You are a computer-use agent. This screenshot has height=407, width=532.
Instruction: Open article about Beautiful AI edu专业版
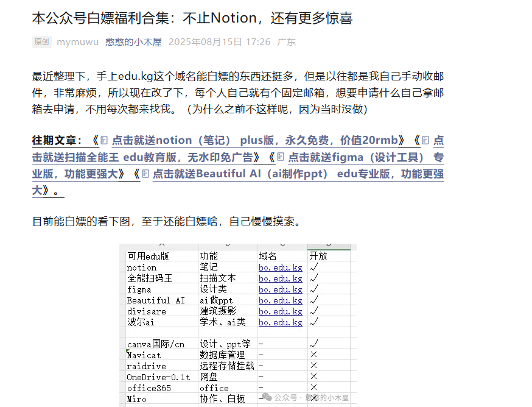pos(298,174)
